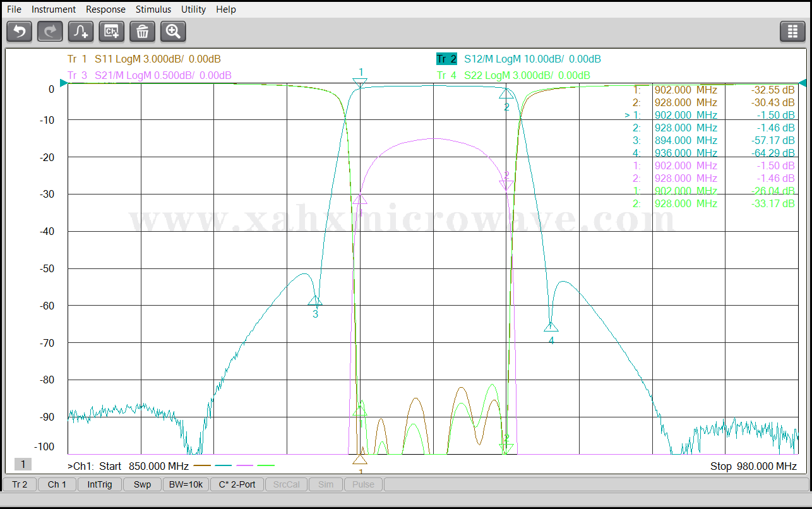Screen dimensions: 812x509
Task: Activate the magnifier zoom icon
Action: coord(173,31)
